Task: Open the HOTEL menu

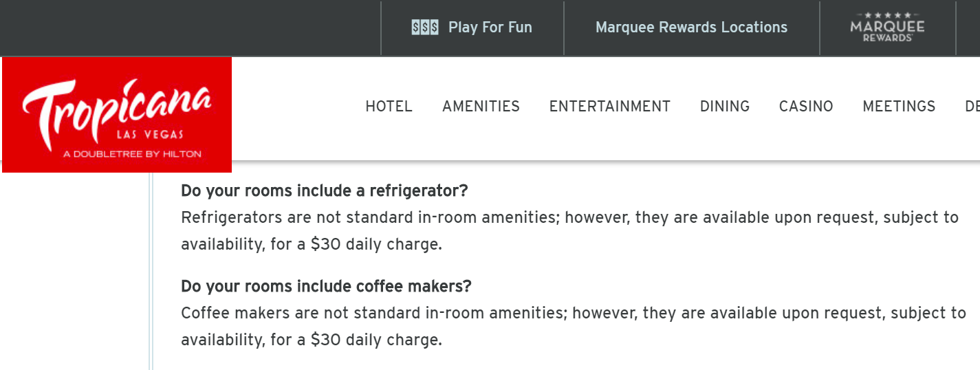Action: coord(389,107)
